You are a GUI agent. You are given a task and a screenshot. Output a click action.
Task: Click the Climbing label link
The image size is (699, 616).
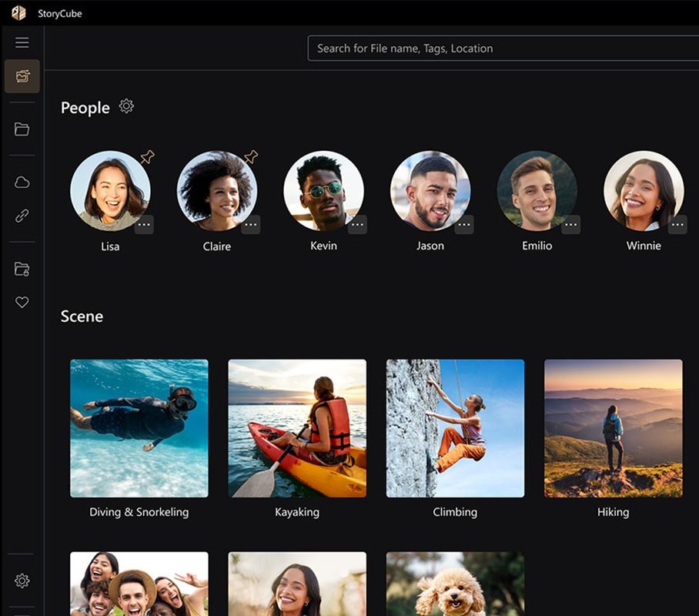click(455, 512)
